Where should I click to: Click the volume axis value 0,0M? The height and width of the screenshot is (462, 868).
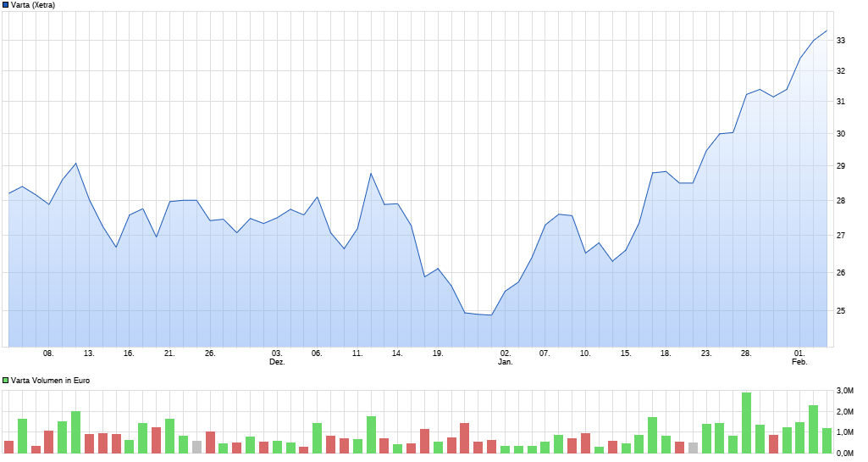point(845,454)
